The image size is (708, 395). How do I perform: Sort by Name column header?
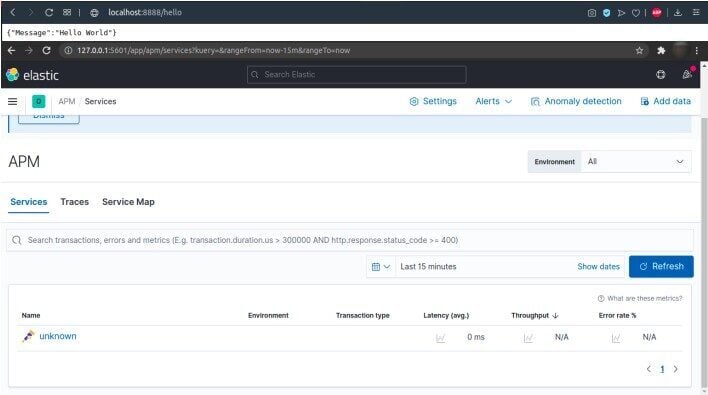click(31, 316)
